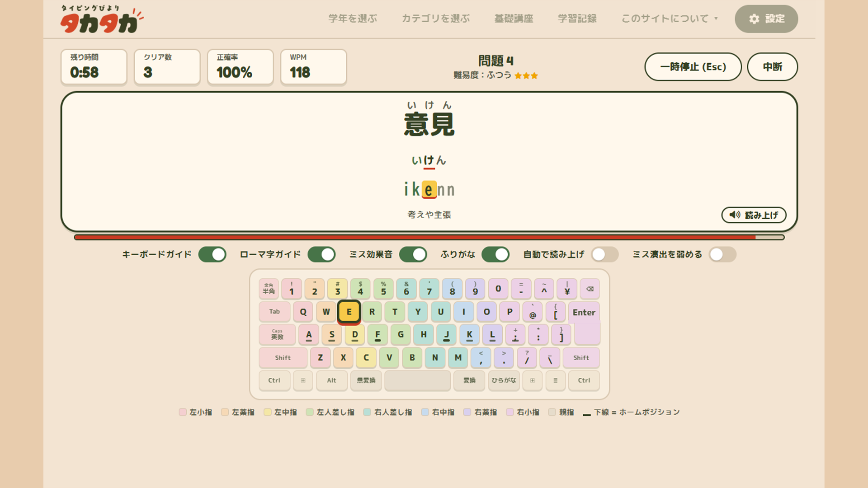Click the backspace key icon on keyboard

(590, 289)
